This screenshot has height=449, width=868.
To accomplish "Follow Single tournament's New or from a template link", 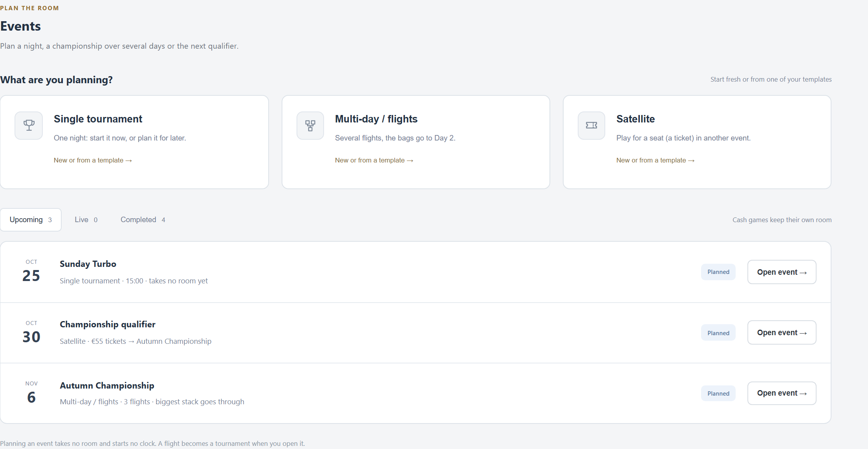I will tap(93, 160).
